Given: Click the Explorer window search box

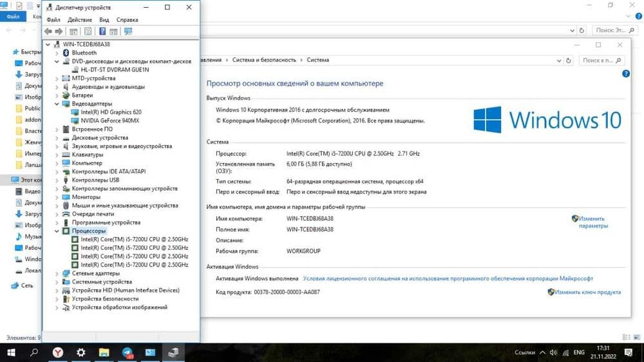Looking at the screenshot, I should click(x=615, y=30).
